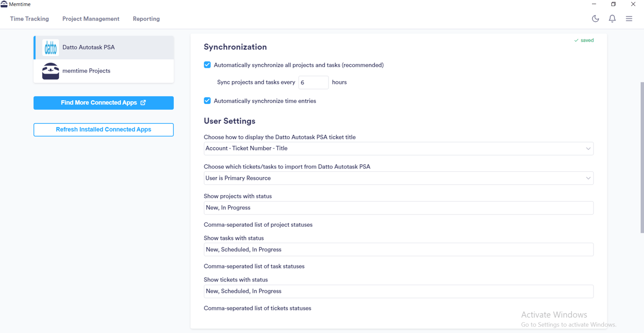
Task: Switch to the Time Tracking tab
Action: point(29,19)
